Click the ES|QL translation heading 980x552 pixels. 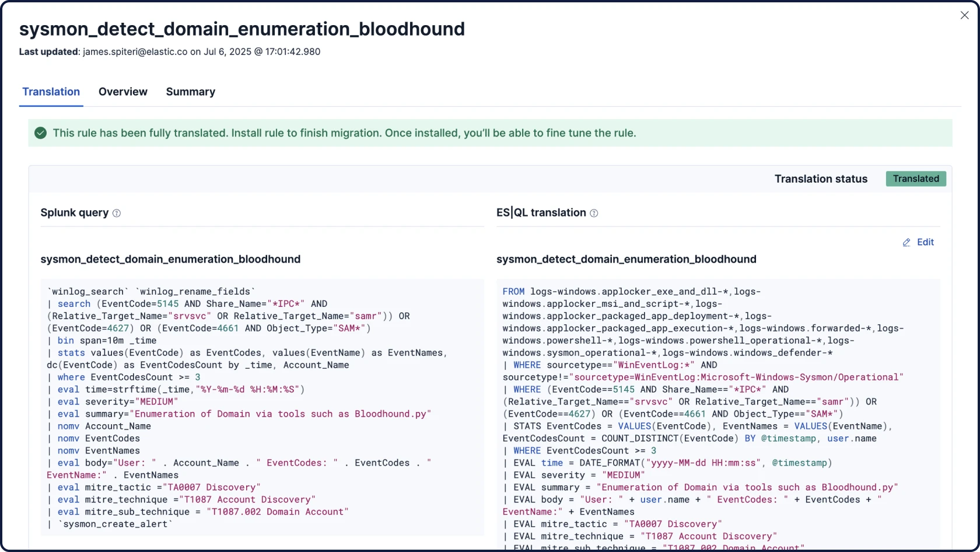541,212
